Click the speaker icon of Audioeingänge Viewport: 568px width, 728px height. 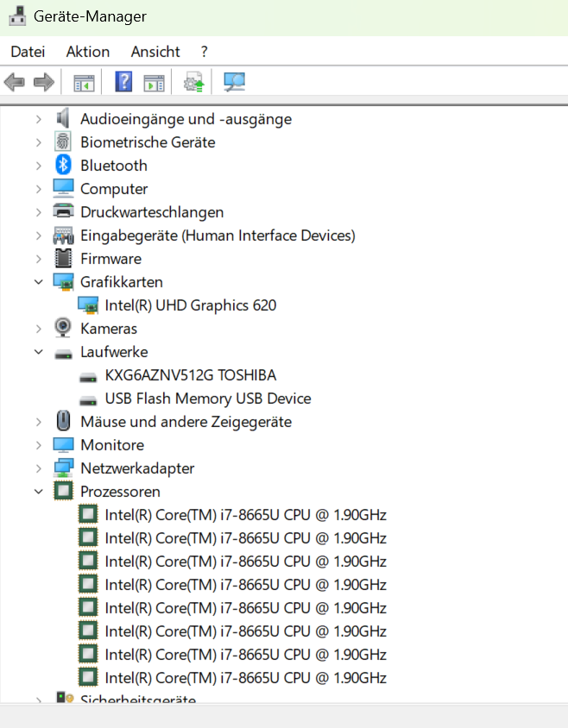point(63,119)
